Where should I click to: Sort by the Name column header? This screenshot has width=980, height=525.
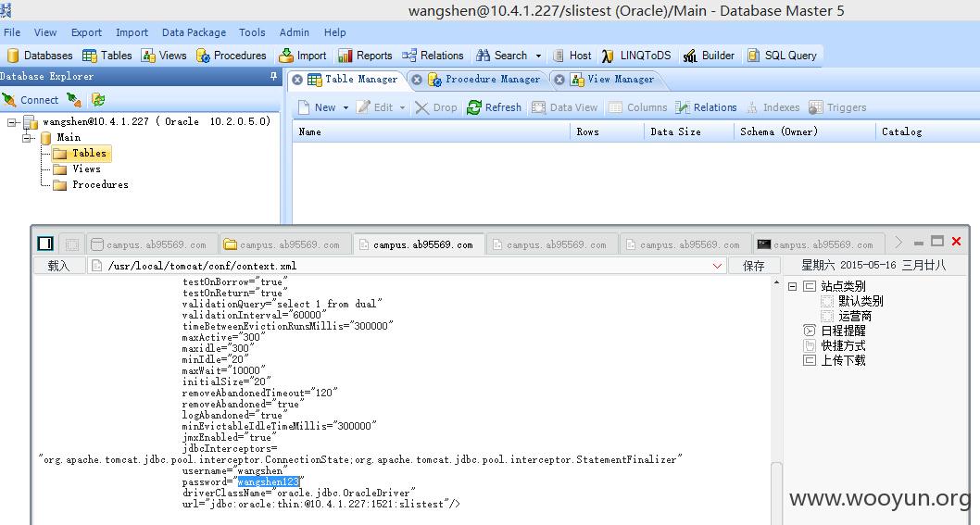coord(432,131)
